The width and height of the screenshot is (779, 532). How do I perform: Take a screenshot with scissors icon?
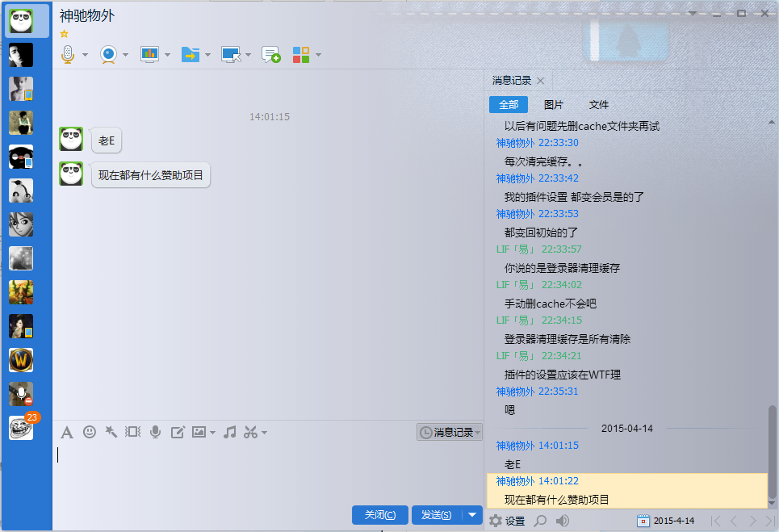click(251, 432)
